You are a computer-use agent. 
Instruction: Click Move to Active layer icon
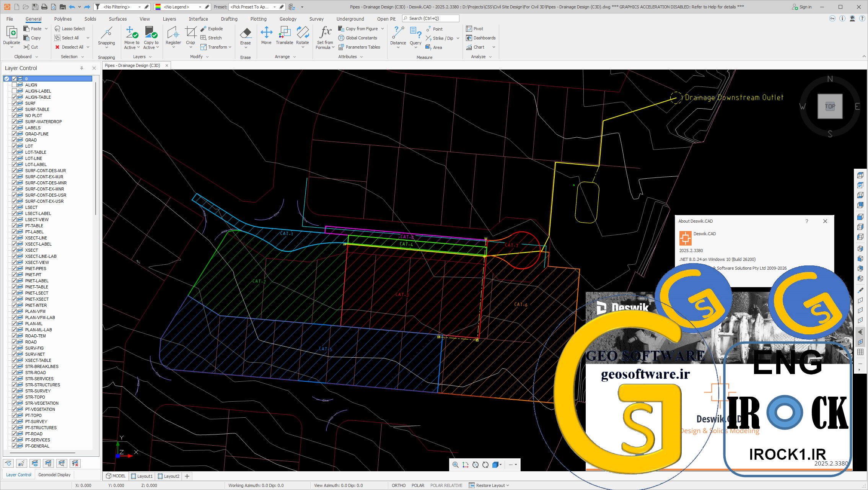pos(132,33)
